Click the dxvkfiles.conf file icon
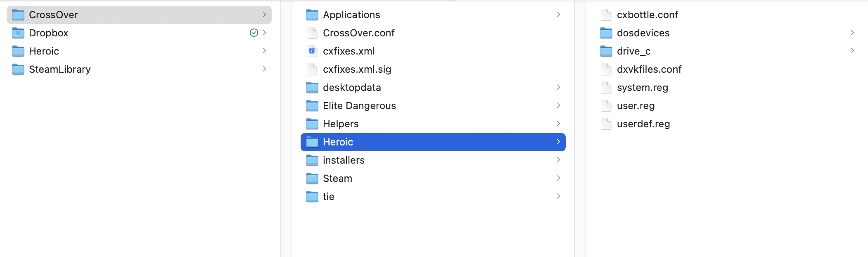 [x=606, y=69]
